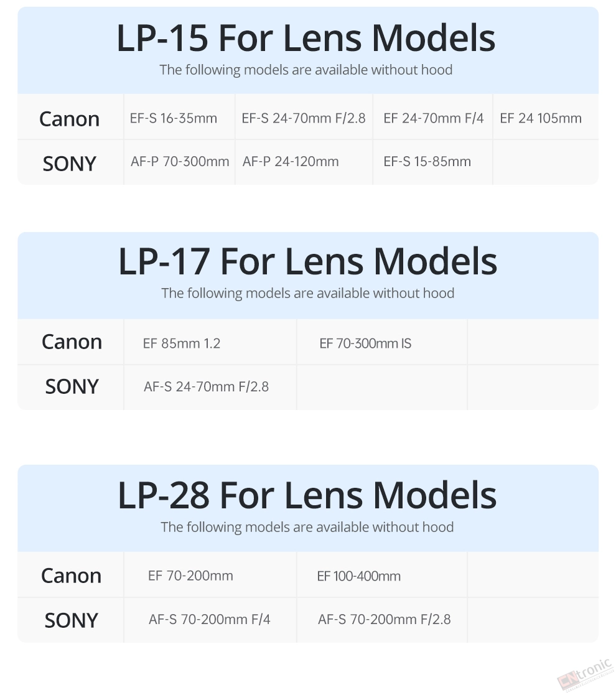Click the LP-28 For Lens Models heading
616x695 pixels.
click(307, 495)
